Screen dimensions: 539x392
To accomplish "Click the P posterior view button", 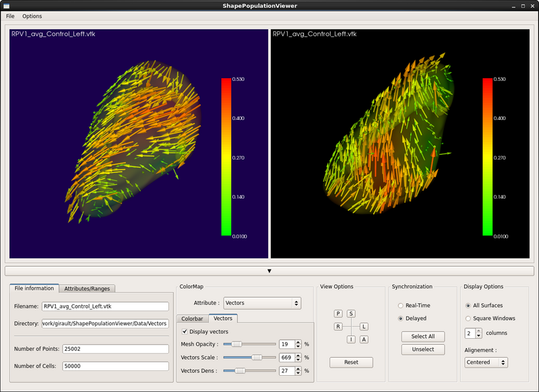I will (340, 313).
